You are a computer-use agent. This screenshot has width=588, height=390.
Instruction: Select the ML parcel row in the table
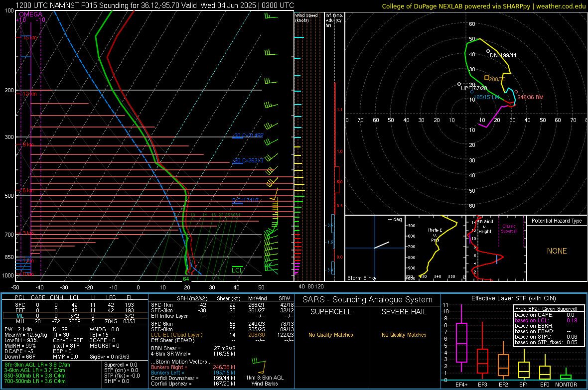(x=75, y=316)
